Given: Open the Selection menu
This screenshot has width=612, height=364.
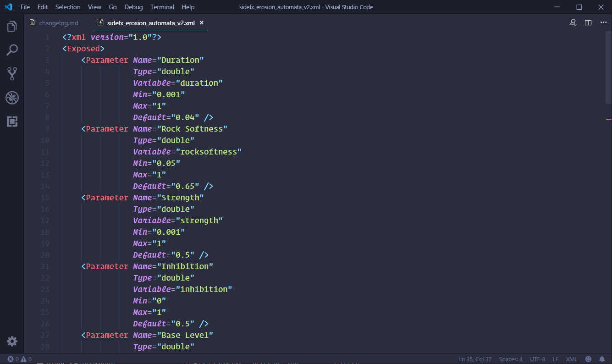Looking at the screenshot, I should pos(68,7).
